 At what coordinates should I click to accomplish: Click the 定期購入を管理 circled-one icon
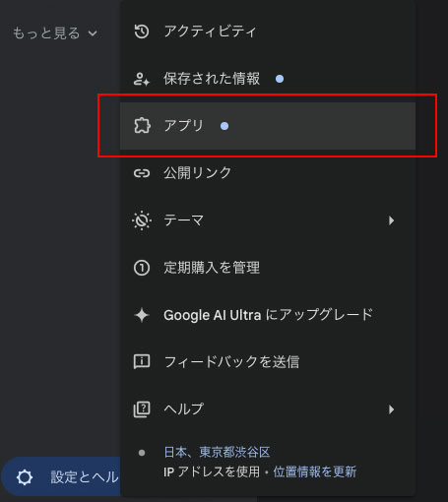[142, 268]
